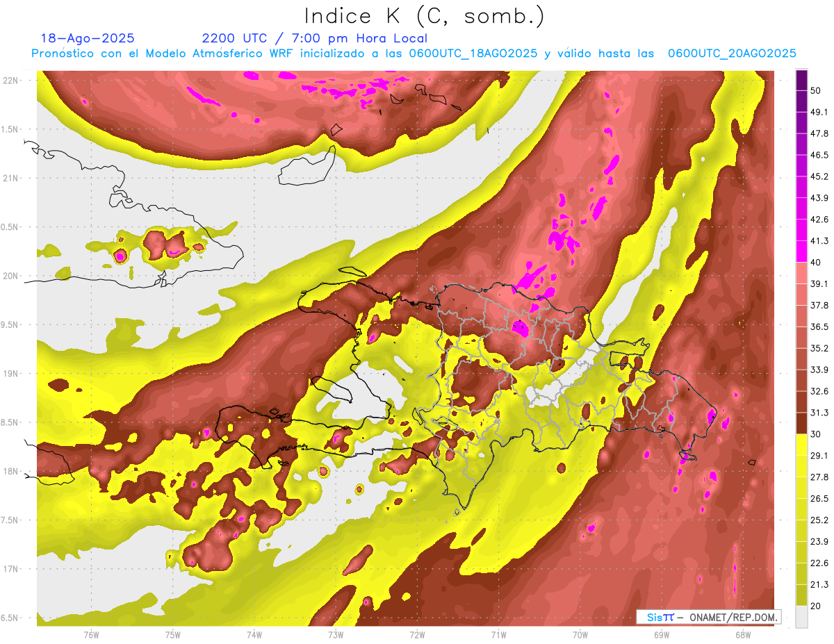Click the colorbar value '27.8'
Image resolution: width=834 pixels, height=644 pixels.
click(819, 477)
